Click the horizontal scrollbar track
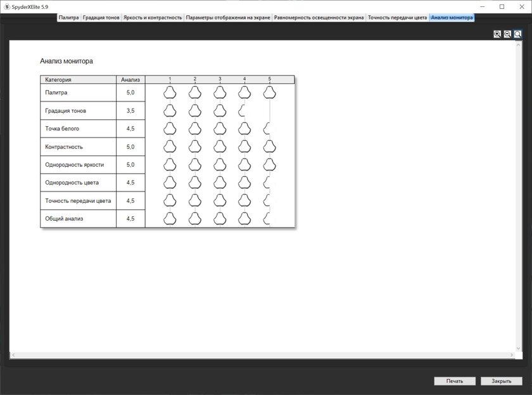The width and height of the screenshot is (532, 395). click(x=262, y=355)
